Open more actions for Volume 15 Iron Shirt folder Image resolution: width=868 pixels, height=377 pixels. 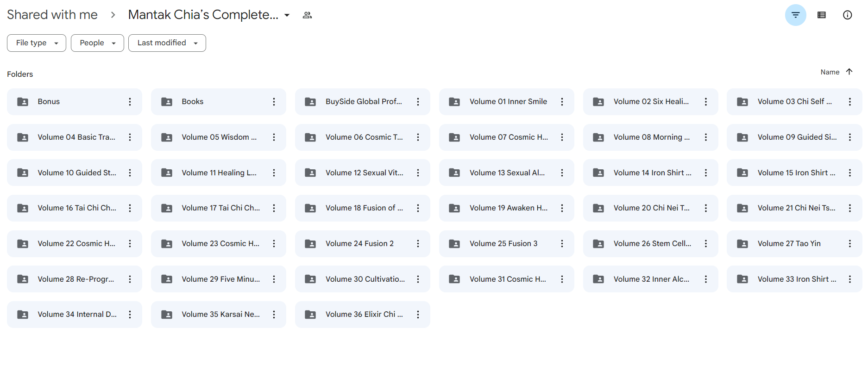click(850, 173)
